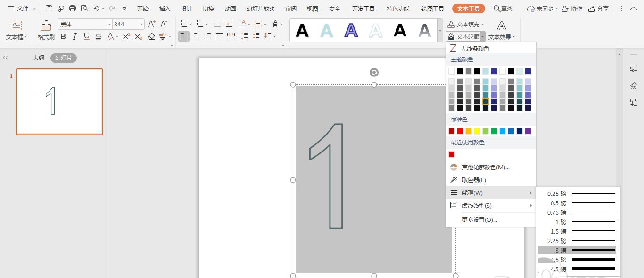Image resolution: width=644 pixels, height=278 pixels.
Task: Click the clear formatting eraser icon
Action: click(151, 37)
